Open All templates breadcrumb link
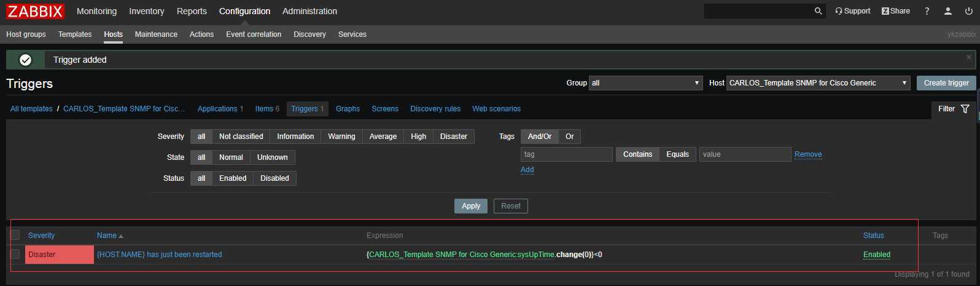Viewport: 980px width, 286px height. (x=31, y=109)
